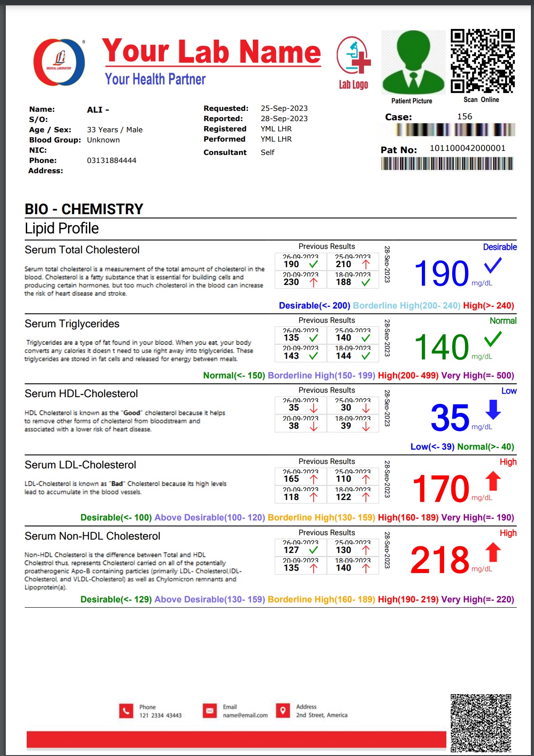Click the Your Lab Name title
Screen dimensions: 534x756
point(211,51)
